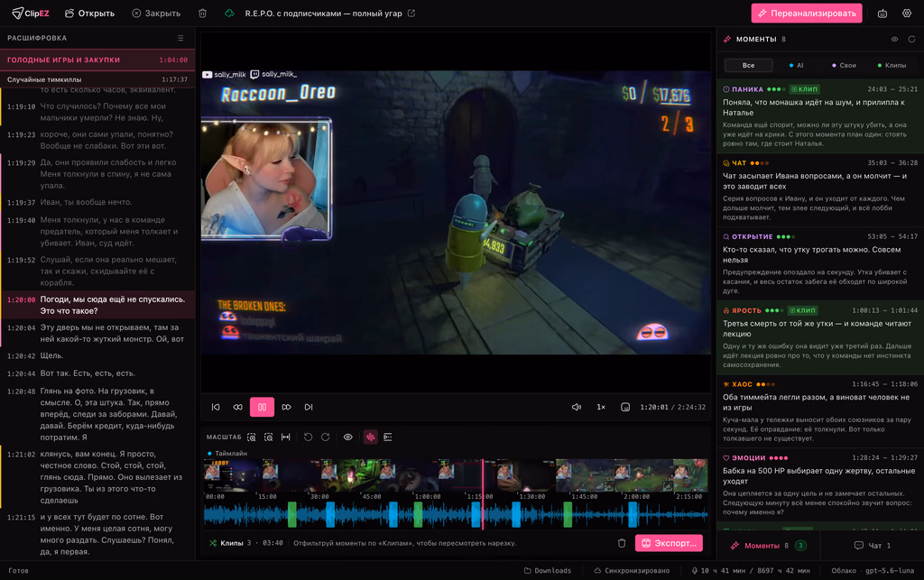Click the Клипы shuffle icon

pos(213,543)
